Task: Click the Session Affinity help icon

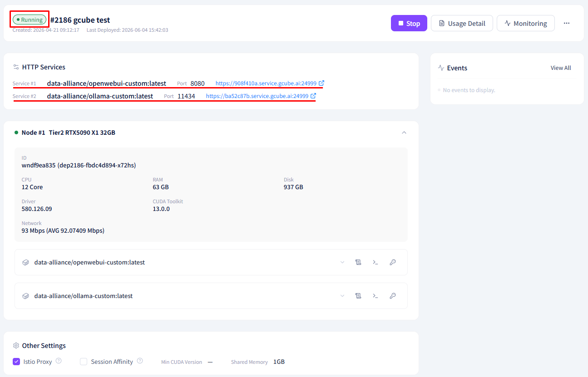Action: tap(140, 361)
